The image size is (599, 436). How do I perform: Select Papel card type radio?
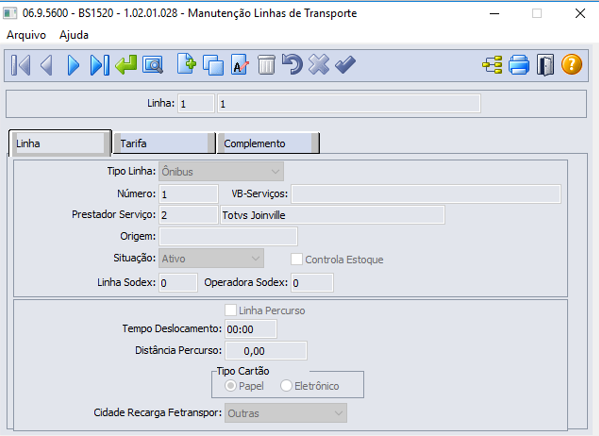point(231,386)
